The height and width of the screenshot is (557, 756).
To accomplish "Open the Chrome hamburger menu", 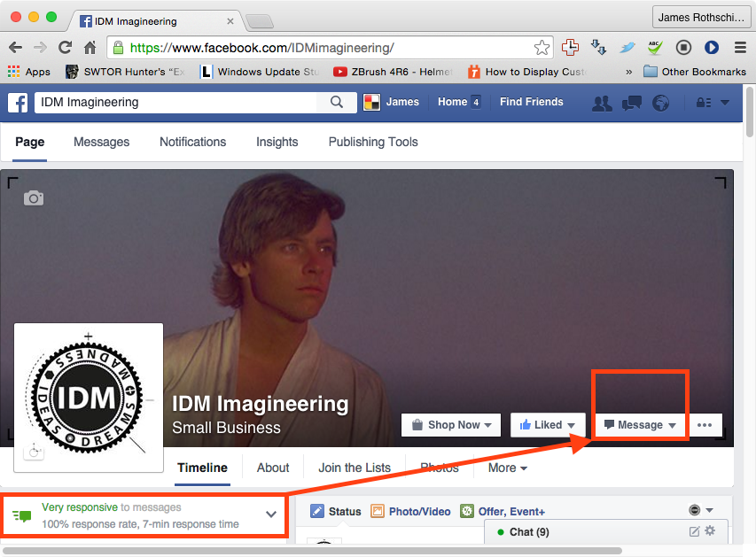I will pos(741,47).
